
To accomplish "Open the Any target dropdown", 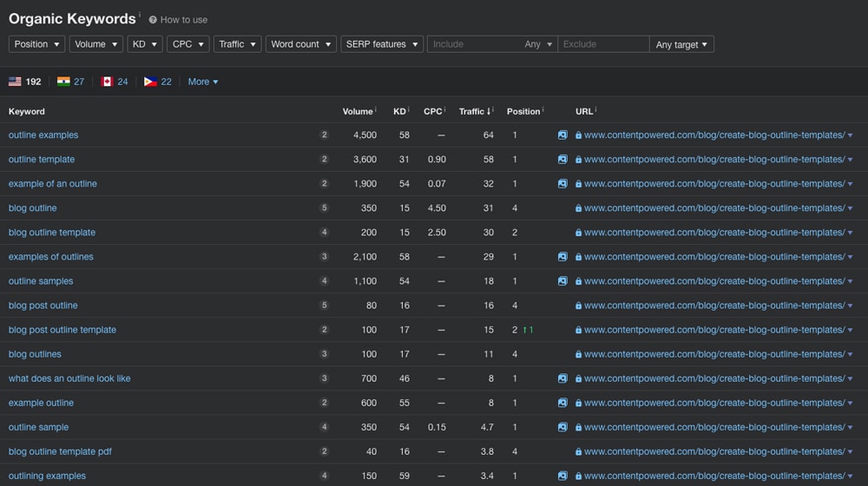I will 681,44.
